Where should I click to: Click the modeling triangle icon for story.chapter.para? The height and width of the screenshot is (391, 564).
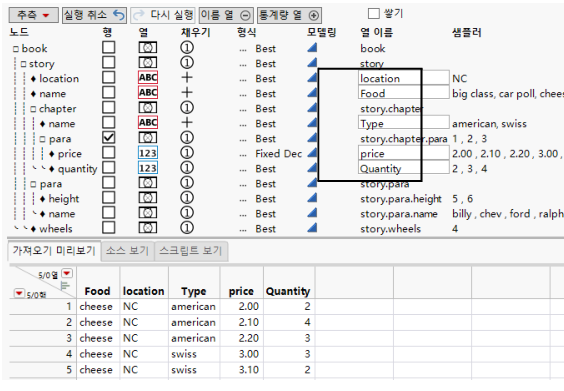(312, 138)
